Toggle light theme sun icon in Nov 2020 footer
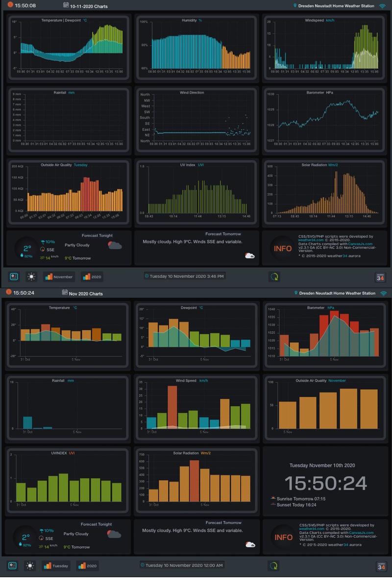The height and width of the screenshot is (588, 392). click(x=30, y=566)
